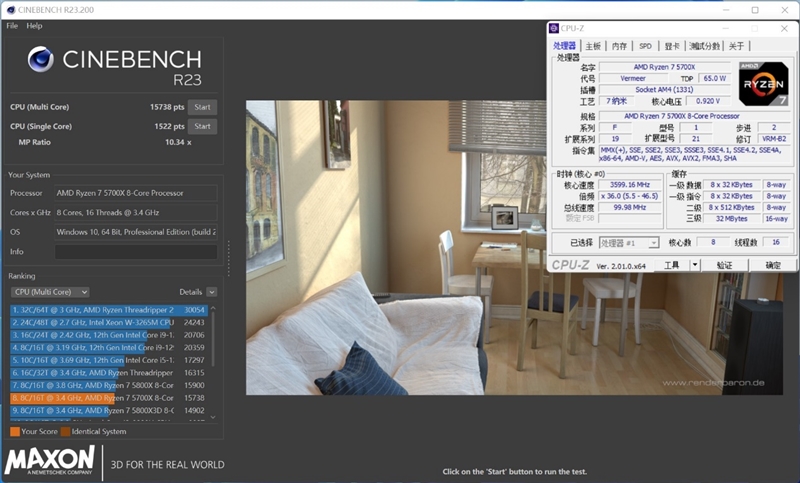
Task: Maximize the Cinebench window
Action: pyautogui.click(x=755, y=10)
